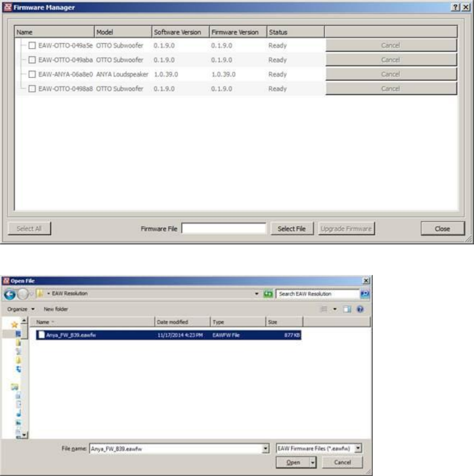Image resolution: width=474 pixels, height=476 pixels.
Task: Click the Upgrade Firmware button
Action: pos(347,228)
